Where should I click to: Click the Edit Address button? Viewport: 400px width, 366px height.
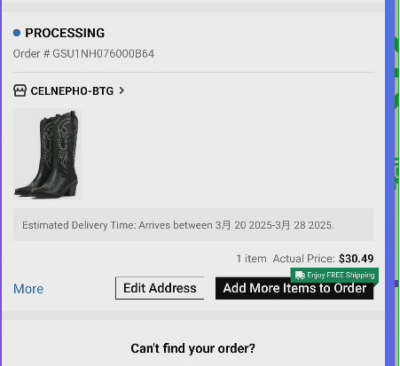160,288
